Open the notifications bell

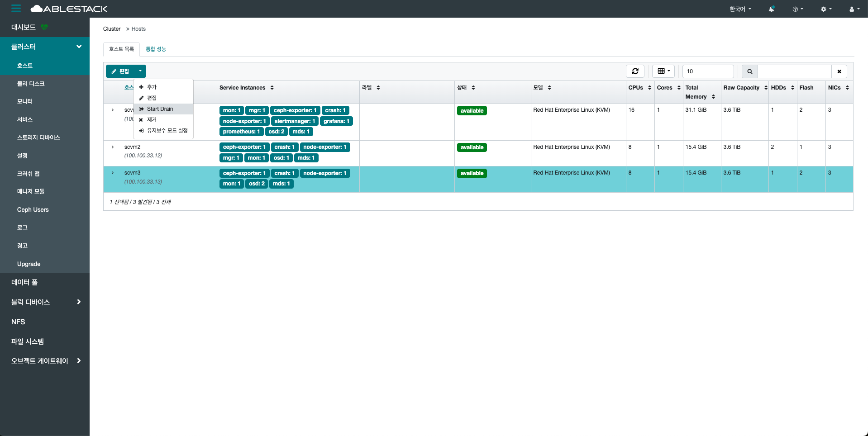coord(771,9)
